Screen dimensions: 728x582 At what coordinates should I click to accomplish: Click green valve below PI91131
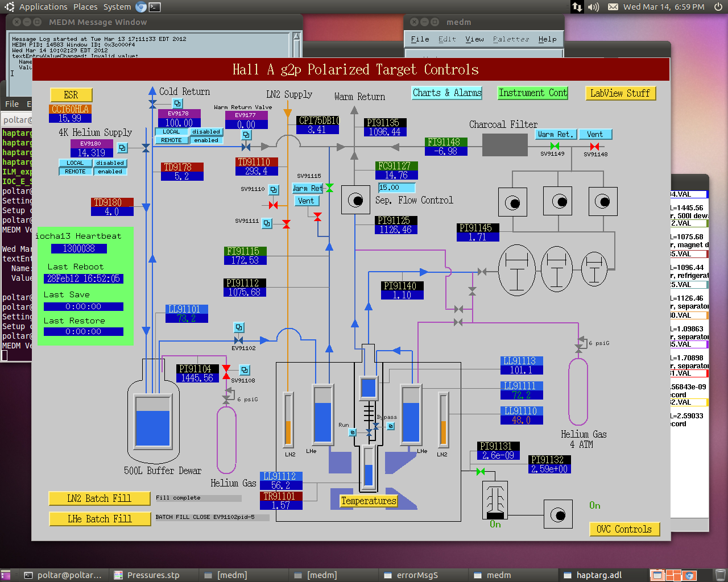(481, 472)
